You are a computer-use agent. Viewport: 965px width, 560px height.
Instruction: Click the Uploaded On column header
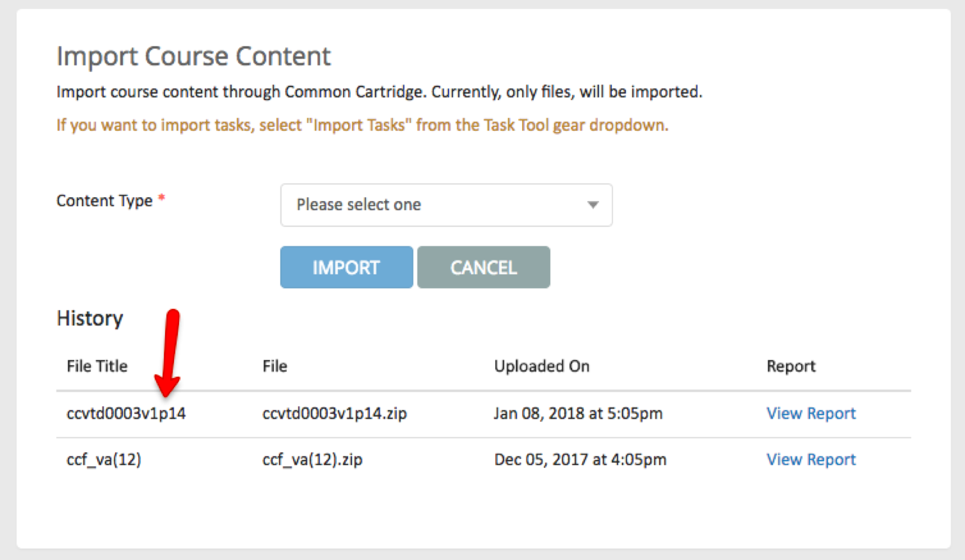coord(542,366)
